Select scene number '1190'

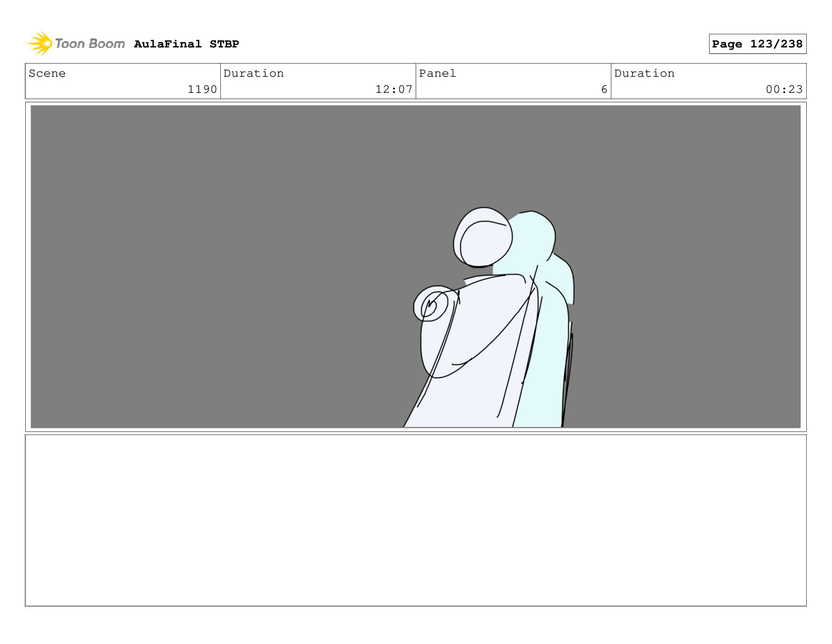coord(202,89)
